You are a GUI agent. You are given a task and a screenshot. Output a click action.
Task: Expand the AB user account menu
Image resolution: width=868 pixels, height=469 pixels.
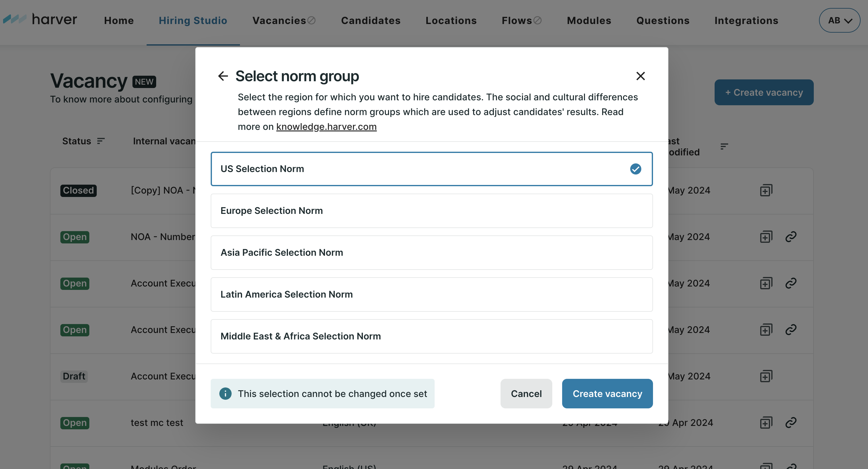point(839,21)
